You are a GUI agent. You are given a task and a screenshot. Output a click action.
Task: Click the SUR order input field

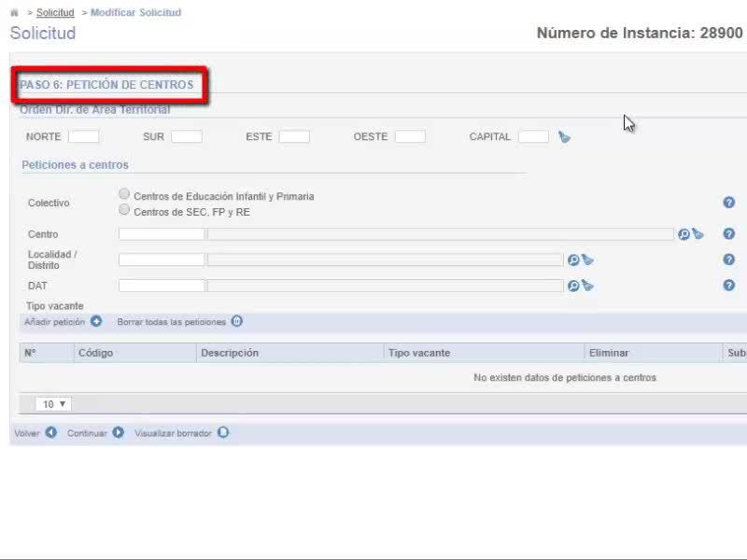[x=187, y=136]
